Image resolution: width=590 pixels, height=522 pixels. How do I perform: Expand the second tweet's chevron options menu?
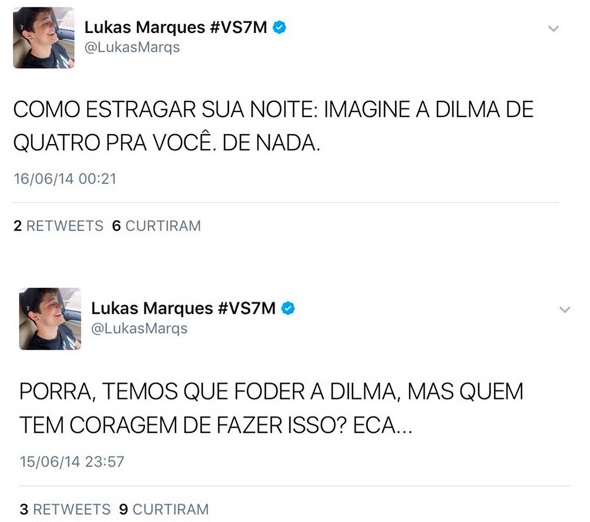click(x=564, y=310)
